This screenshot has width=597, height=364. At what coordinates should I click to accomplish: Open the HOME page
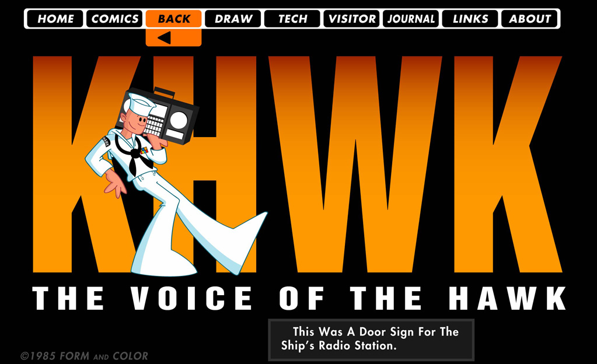55,19
